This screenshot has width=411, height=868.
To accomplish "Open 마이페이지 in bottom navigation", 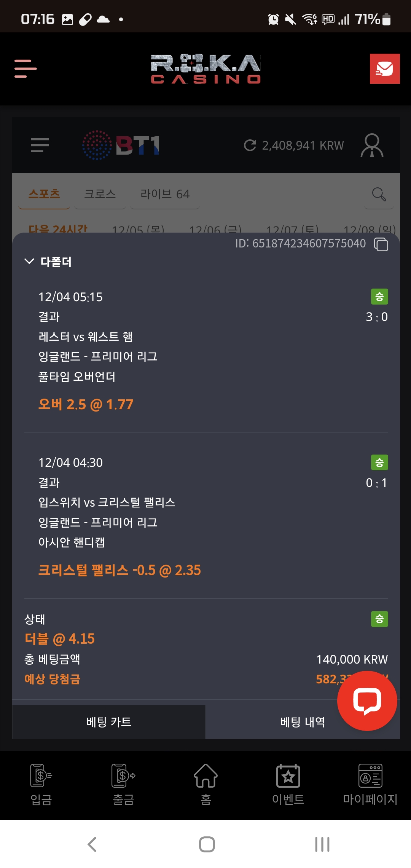I will [x=370, y=784].
